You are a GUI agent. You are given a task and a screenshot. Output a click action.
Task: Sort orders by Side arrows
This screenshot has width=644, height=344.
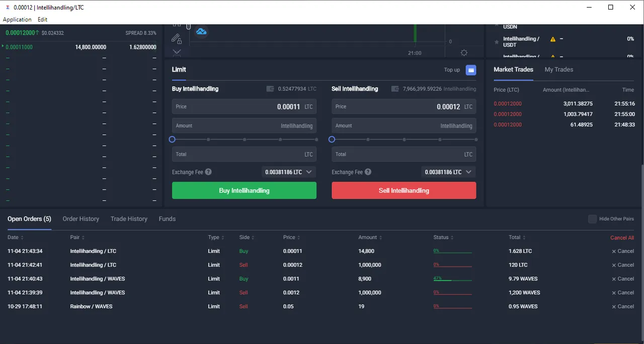[x=253, y=238]
